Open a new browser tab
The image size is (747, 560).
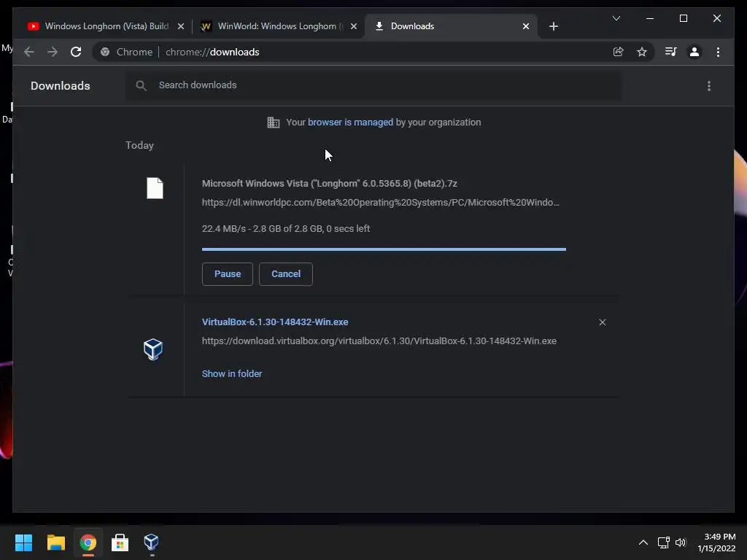point(553,26)
